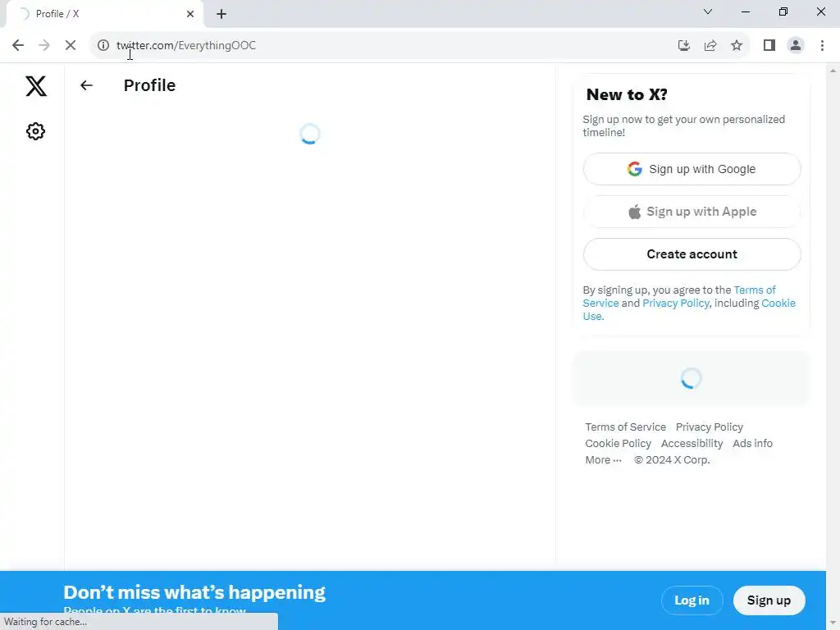Stop page loading with X button
The image size is (840, 630).
coord(71,46)
